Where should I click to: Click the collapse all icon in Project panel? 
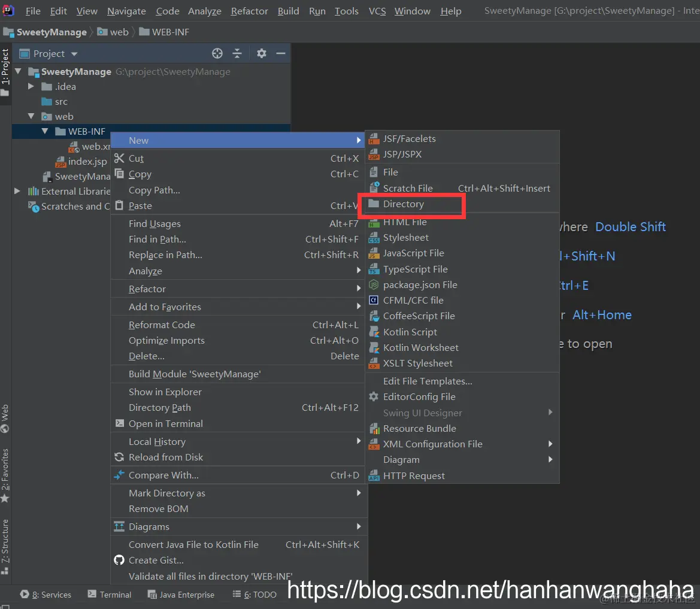point(237,53)
